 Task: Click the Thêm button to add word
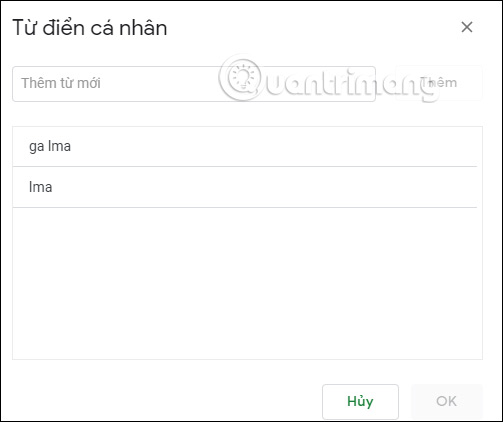coord(439,83)
